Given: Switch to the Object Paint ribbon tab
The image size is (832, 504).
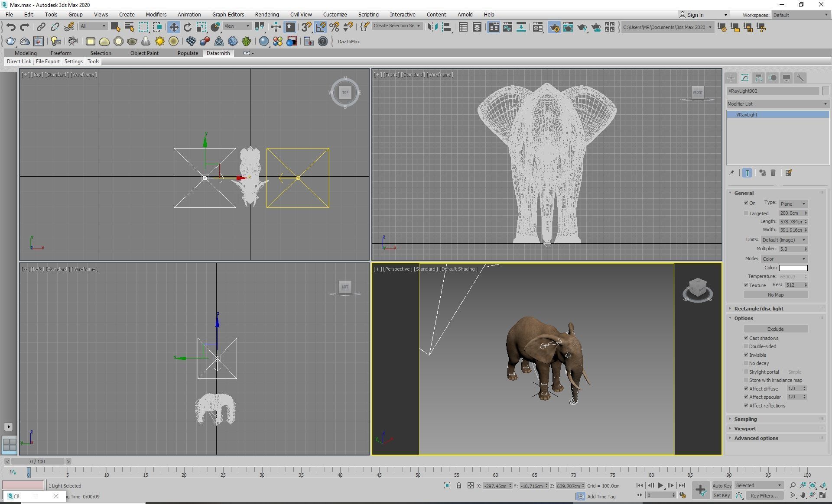Looking at the screenshot, I should (144, 53).
